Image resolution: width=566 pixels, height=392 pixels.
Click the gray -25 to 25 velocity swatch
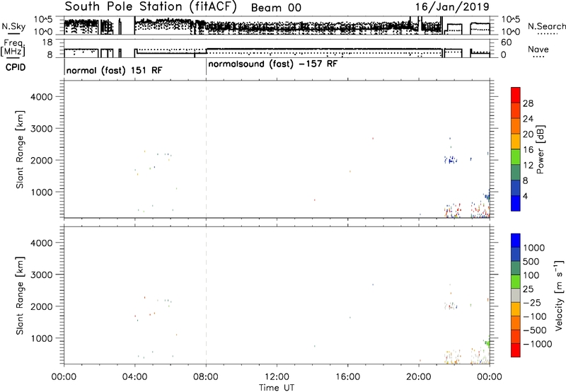click(x=516, y=295)
